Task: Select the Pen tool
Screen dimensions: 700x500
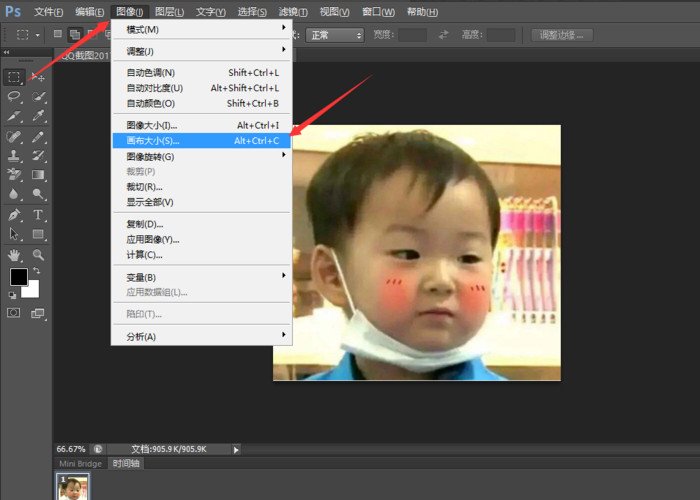Action: 14,215
